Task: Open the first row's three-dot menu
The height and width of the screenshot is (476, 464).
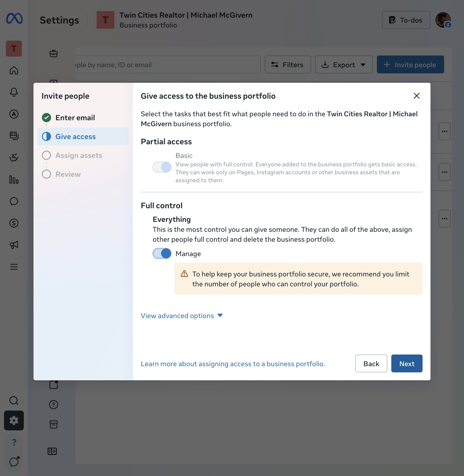Action: point(445,131)
